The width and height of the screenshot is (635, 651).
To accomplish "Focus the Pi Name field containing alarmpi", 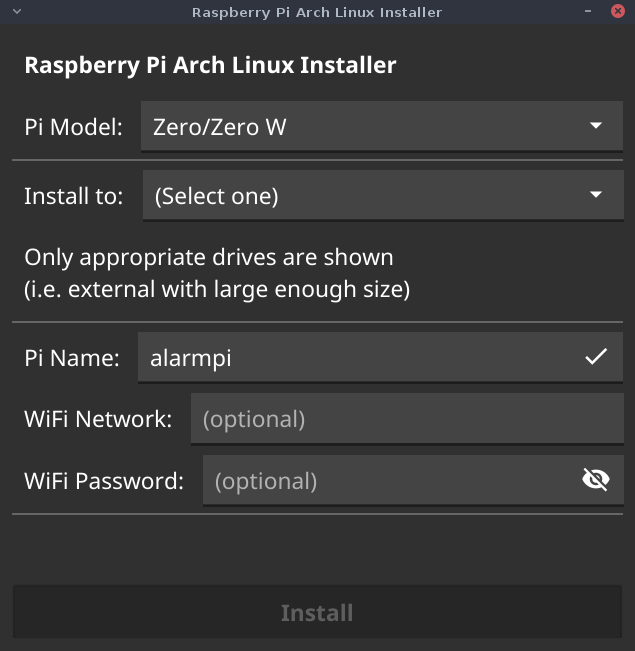I will tap(380, 357).
